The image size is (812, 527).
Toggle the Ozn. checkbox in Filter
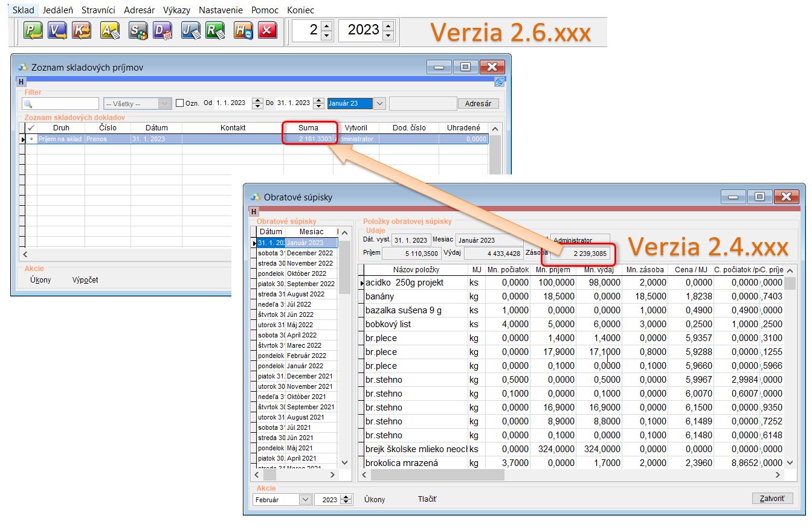pyautogui.click(x=179, y=103)
